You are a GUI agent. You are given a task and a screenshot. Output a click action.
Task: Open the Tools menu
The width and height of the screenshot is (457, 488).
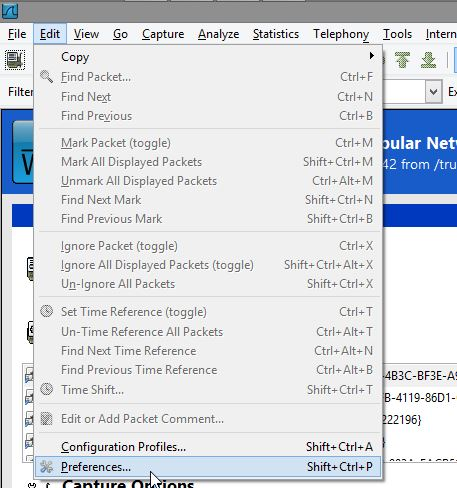(x=397, y=34)
